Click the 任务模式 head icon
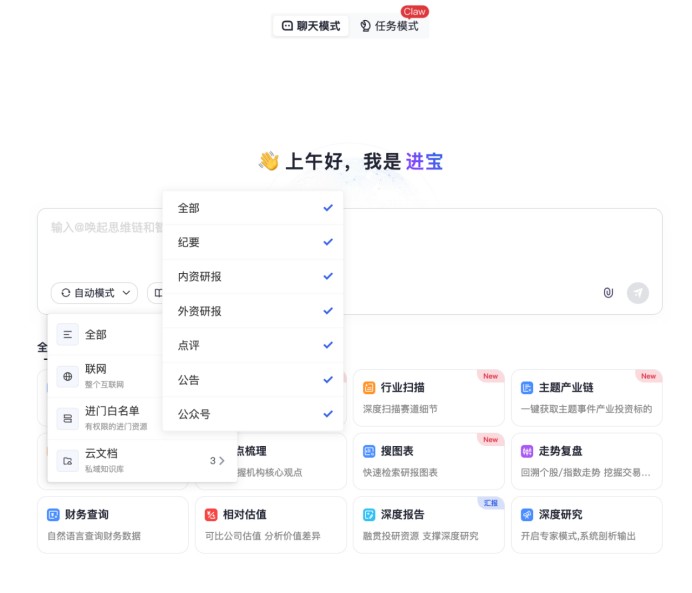Viewport: 692px width, 593px height. pos(365,26)
